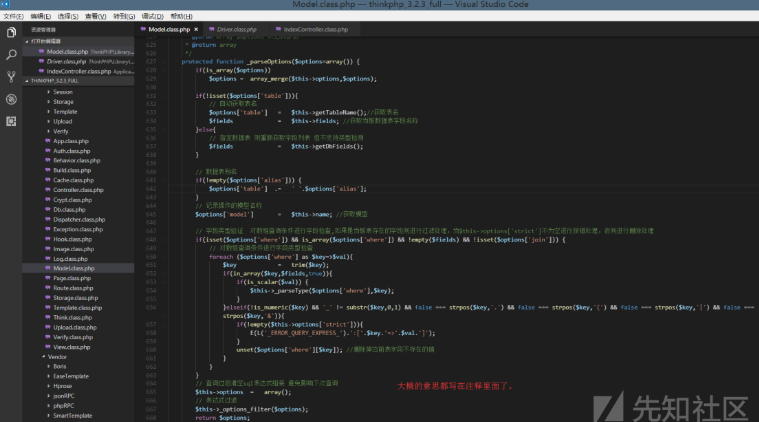The width and height of the screenshot is (759, 422).
Task: Open the Debug view icon
Action: click(11, 99)
